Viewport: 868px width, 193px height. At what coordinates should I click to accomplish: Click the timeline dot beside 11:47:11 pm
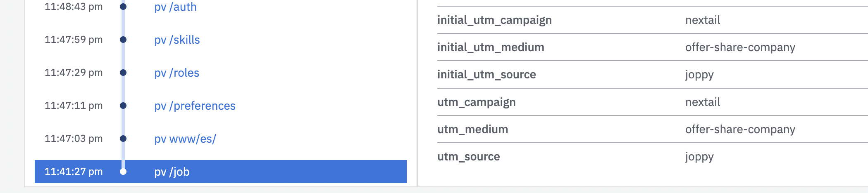123,106
